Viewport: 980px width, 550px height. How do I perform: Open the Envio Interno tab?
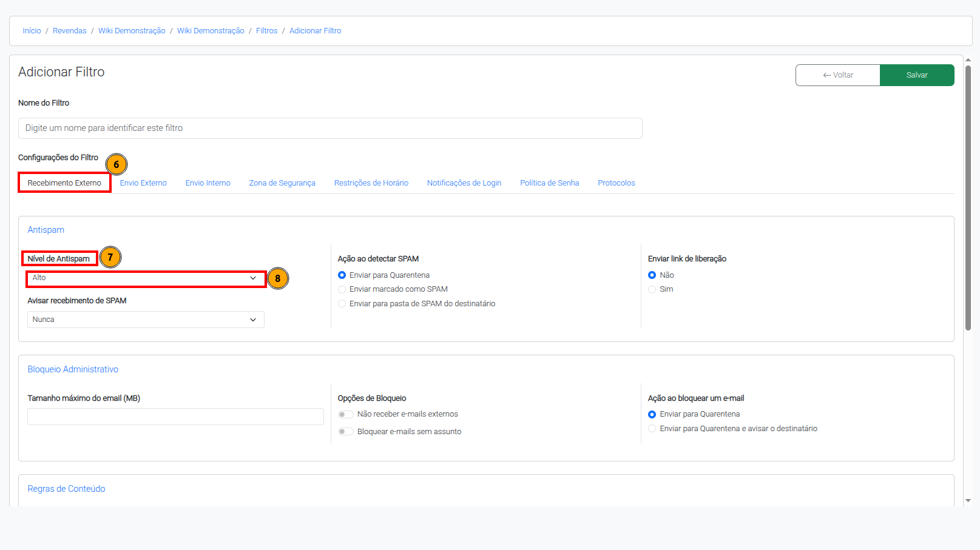(x=208, y=183)
